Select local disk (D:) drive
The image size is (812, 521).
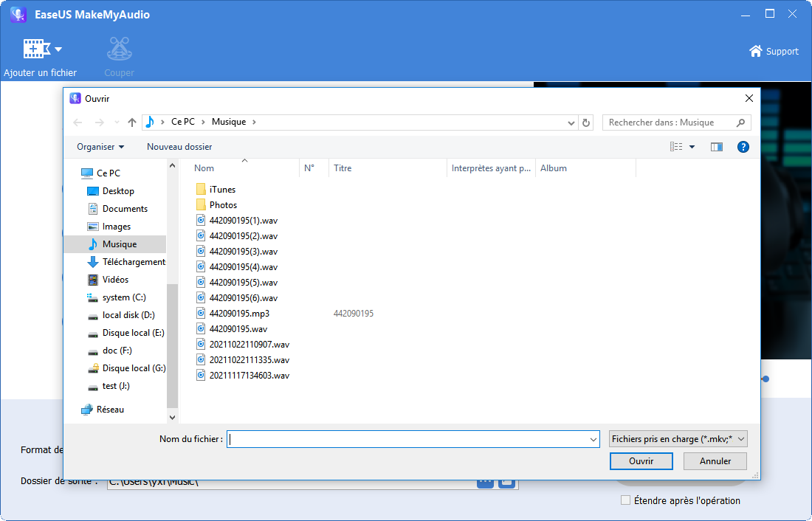[121, 315]
